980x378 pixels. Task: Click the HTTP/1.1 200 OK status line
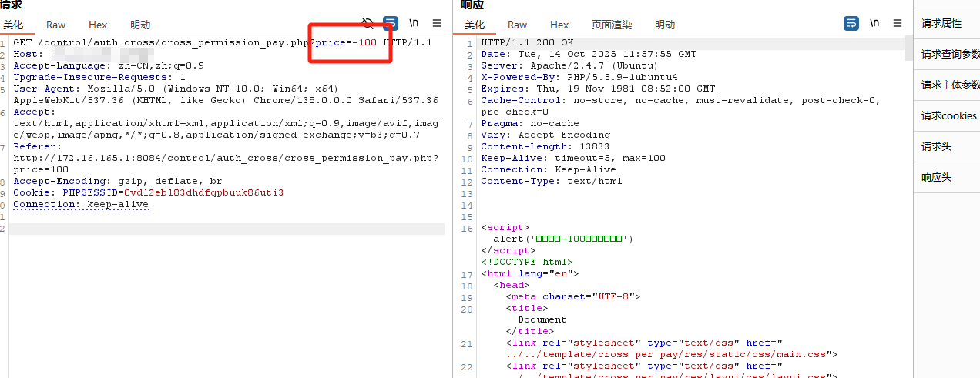[527, 42]
